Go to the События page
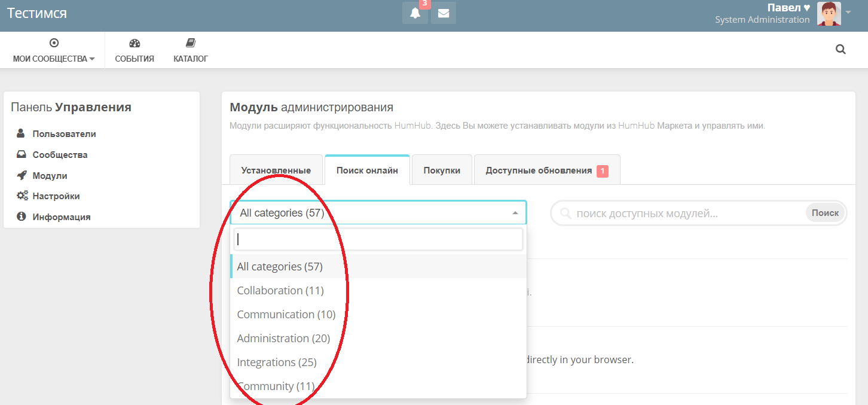Image resolution: width=868 pixels, height=405 pixels. tap(135, 51)
